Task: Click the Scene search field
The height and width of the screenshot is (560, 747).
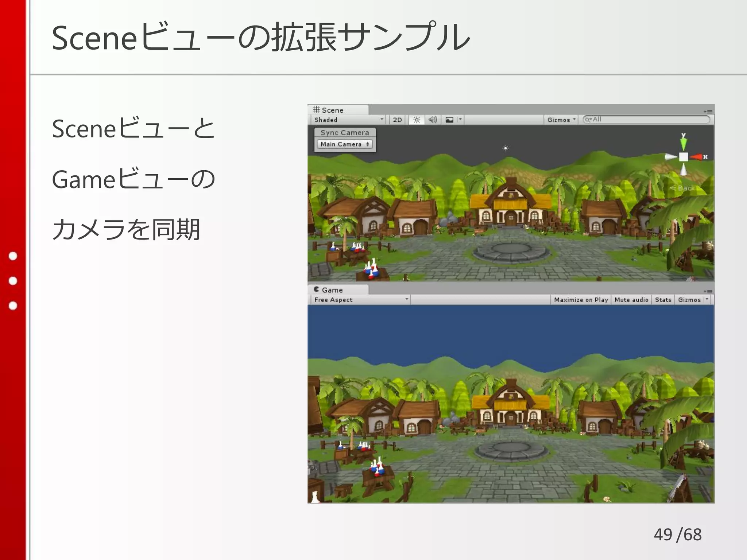Action: (x=646, y=119)
